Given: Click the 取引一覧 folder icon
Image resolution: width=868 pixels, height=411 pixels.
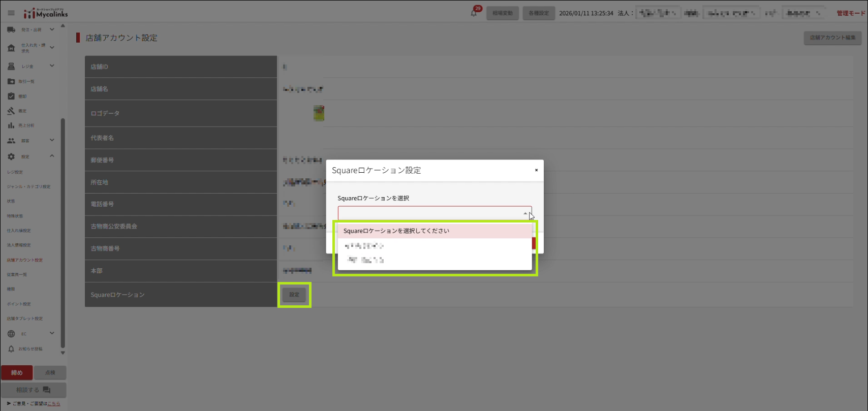Looking at the screenshot, I should pyautogui.click(x=11, y=81).
